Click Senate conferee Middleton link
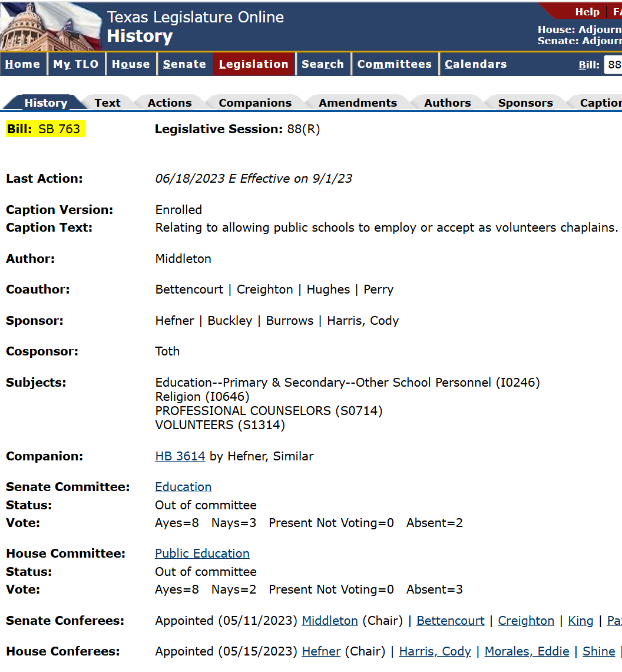The height and width of the screenshot is (672, 622). (x=329, y=621)
